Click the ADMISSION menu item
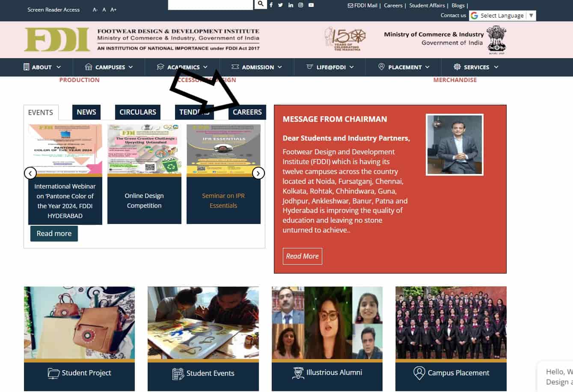The width and height of the screenshot is (573, 392). pyautogui.click(x=258, y=67)
